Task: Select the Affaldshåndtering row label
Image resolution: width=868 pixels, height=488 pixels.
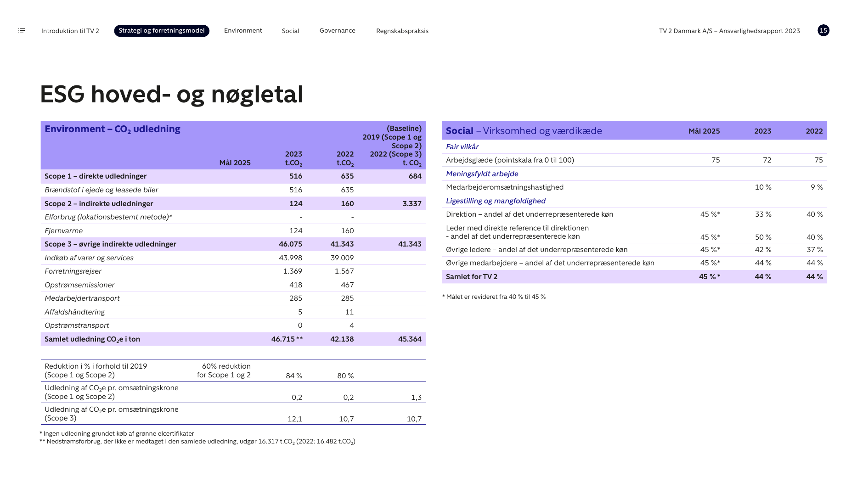Action: click(74, 312)
